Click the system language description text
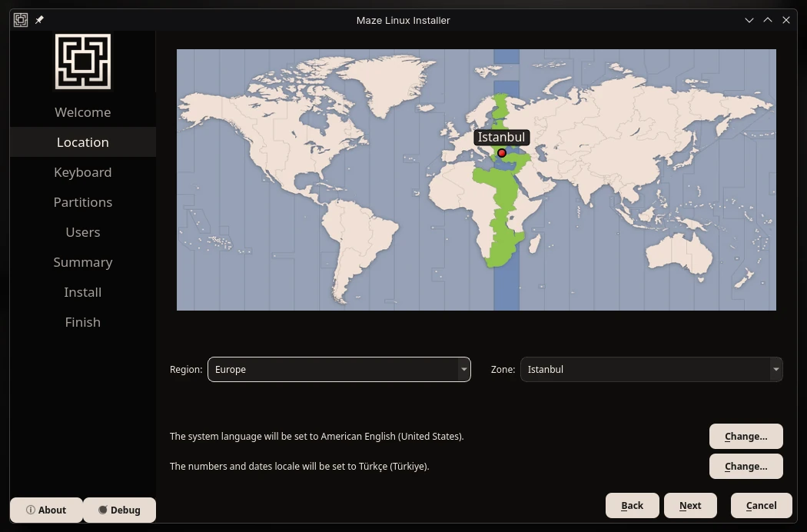Screen dimensions: 807x532 pos(317,436)
